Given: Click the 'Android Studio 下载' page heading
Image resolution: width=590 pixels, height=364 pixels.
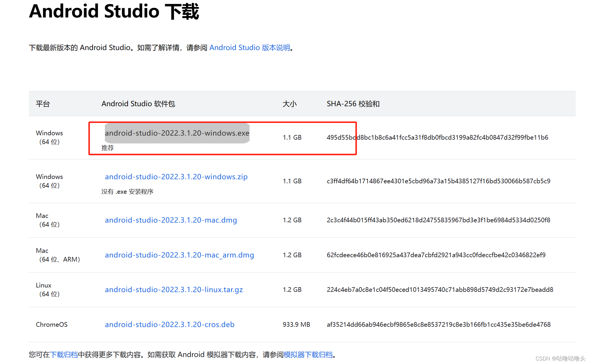Looking at the screenshot, I should coord(114,12).
